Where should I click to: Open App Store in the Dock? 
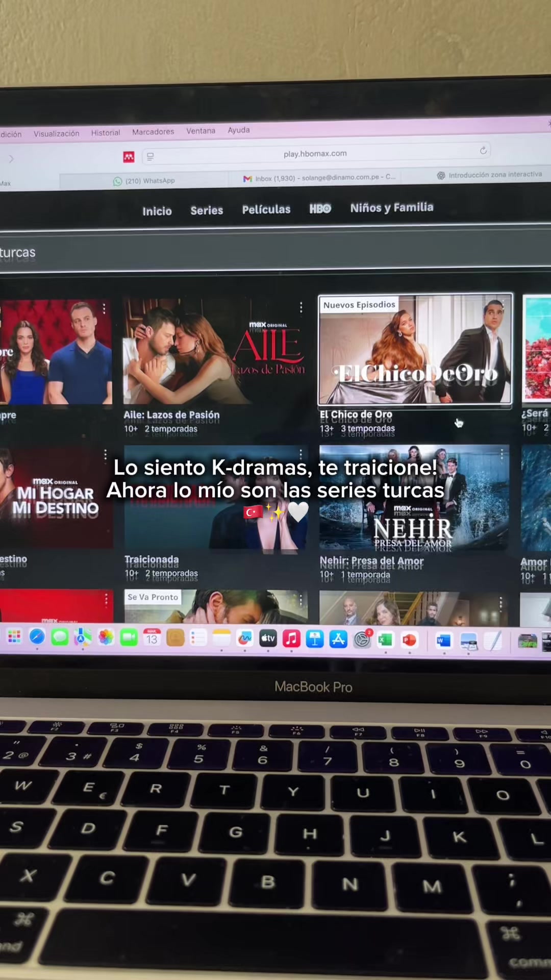click(x=338, y=639)
